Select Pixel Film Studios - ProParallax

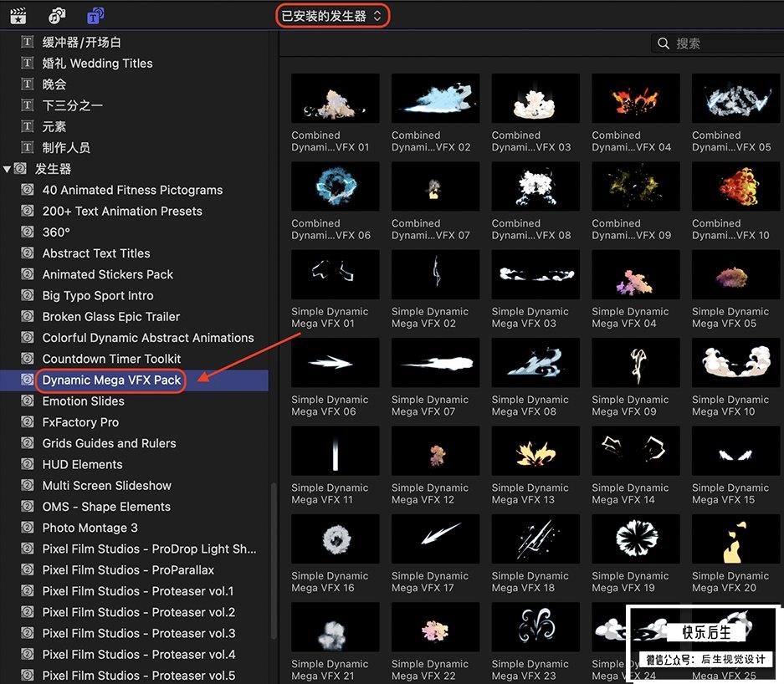coord(128,570)
